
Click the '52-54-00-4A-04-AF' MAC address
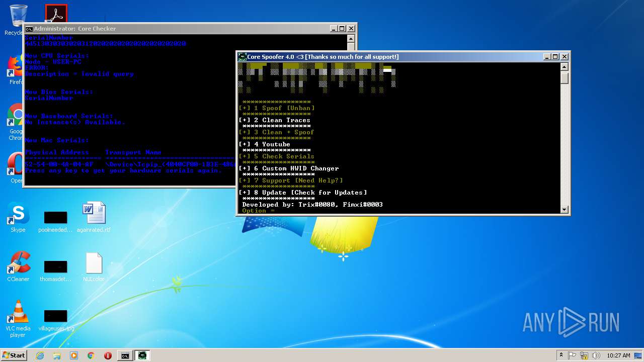point(59,164)
